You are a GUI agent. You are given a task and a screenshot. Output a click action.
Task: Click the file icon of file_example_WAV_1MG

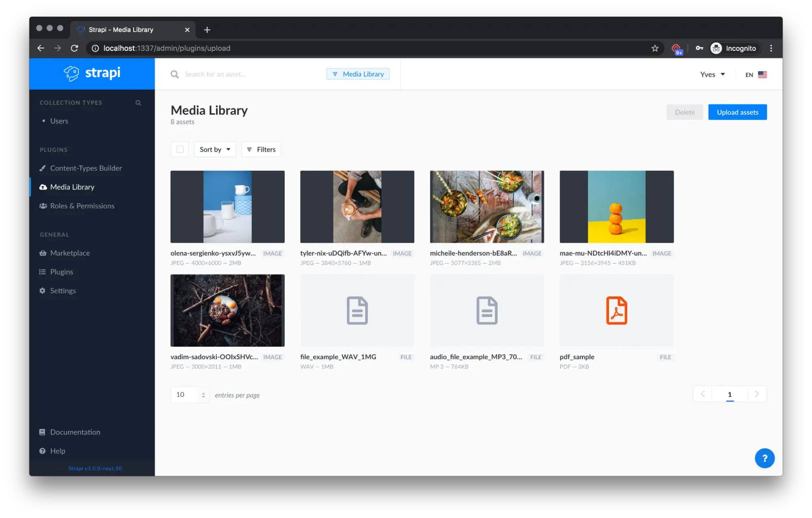(357, 311)
